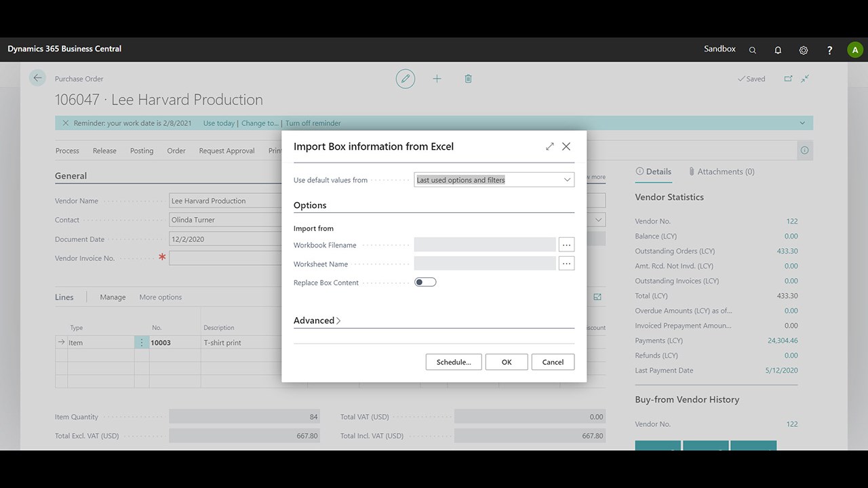Open Outstanding Orders 433.30 link

point(787,251)
